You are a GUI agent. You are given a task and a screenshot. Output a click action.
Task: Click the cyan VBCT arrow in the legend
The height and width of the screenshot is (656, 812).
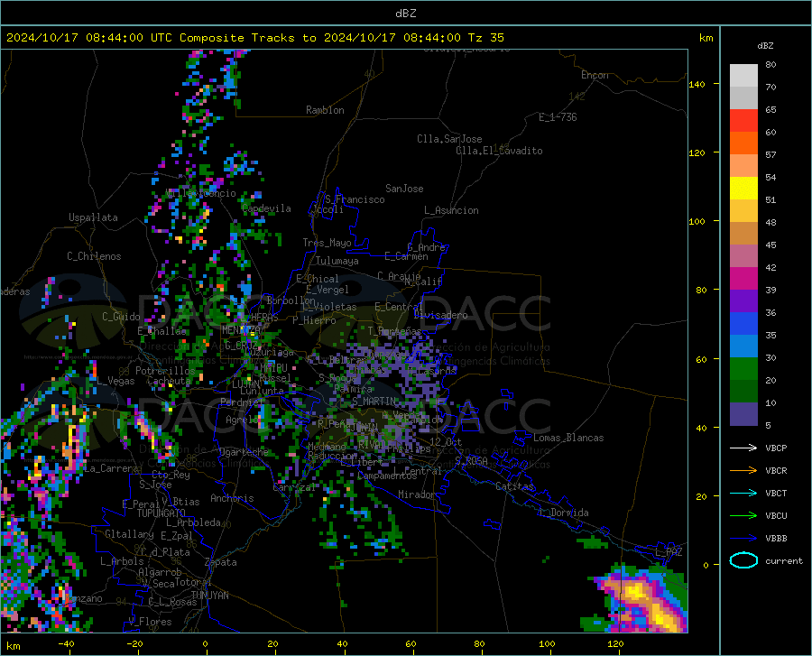pos(743,493)
